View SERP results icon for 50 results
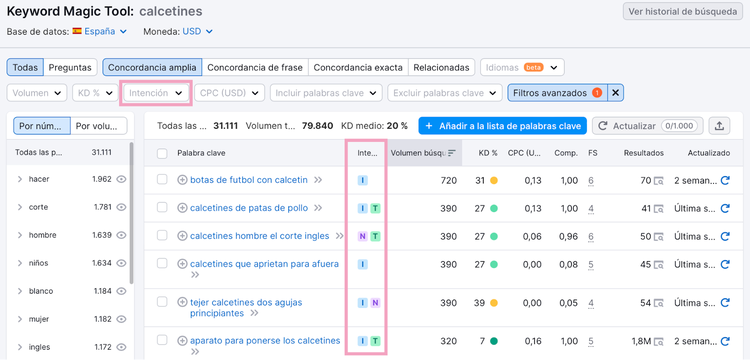 click(659, 236)
